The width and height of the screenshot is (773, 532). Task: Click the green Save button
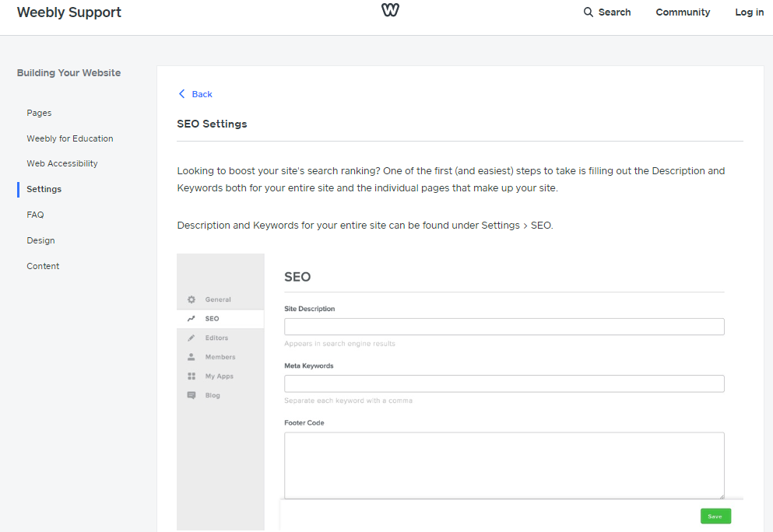[715, 516]
